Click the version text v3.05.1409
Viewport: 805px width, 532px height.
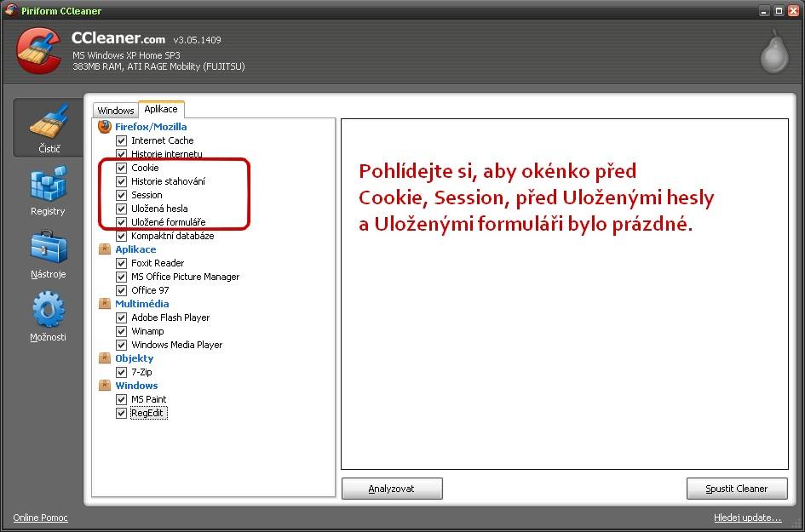197,40
